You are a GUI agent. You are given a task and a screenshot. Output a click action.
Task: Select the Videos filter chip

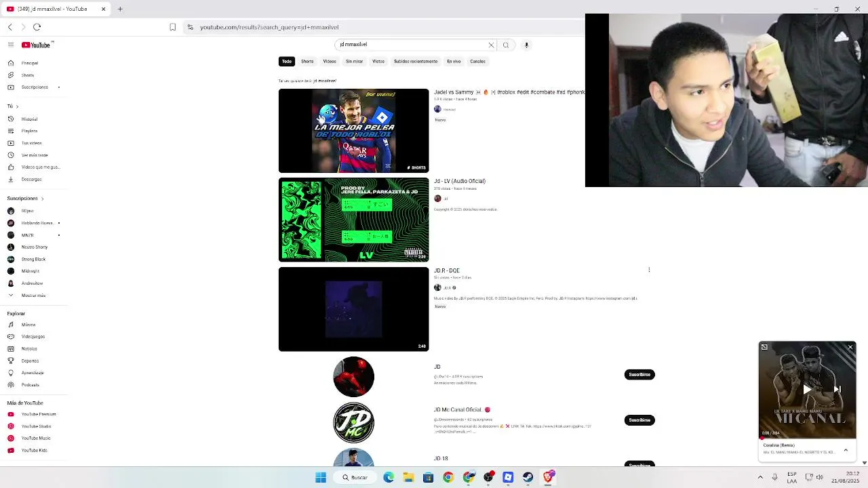pos(330,62)
